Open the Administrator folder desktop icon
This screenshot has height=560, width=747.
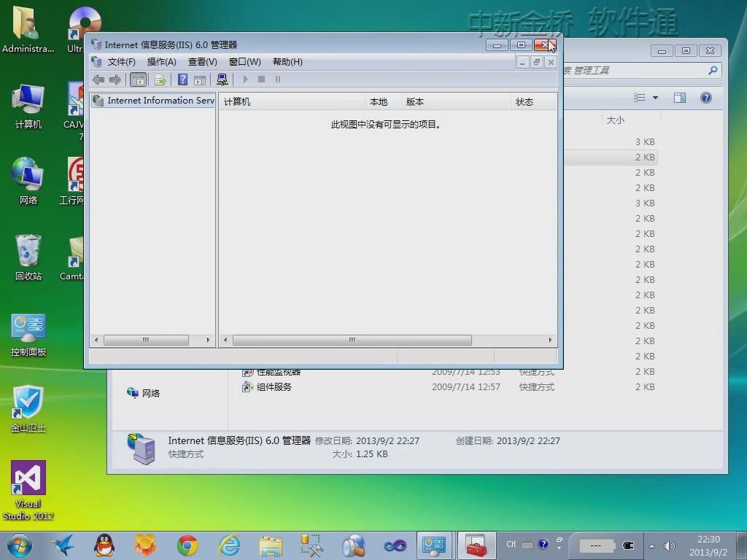pyautogui.click(x=28, y=28)
